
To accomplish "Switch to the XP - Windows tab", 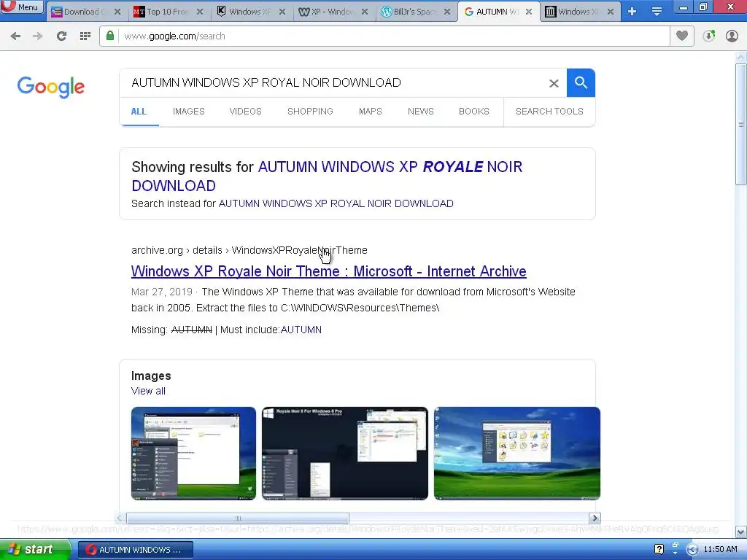I will tap(332, 12).
